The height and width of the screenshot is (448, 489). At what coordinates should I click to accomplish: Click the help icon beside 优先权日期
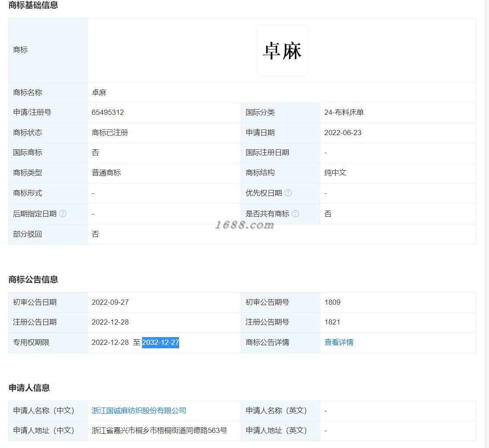click(x=288, y=192)
